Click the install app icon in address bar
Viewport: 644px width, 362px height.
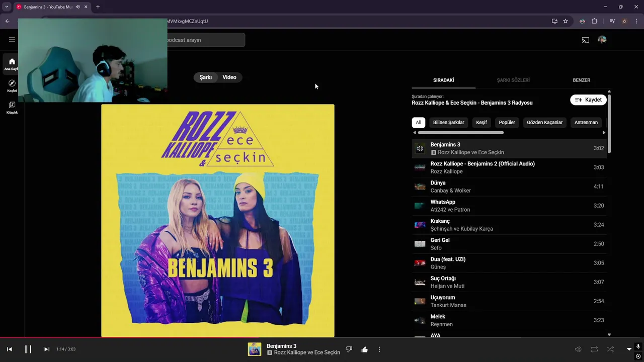coord(554,21)
